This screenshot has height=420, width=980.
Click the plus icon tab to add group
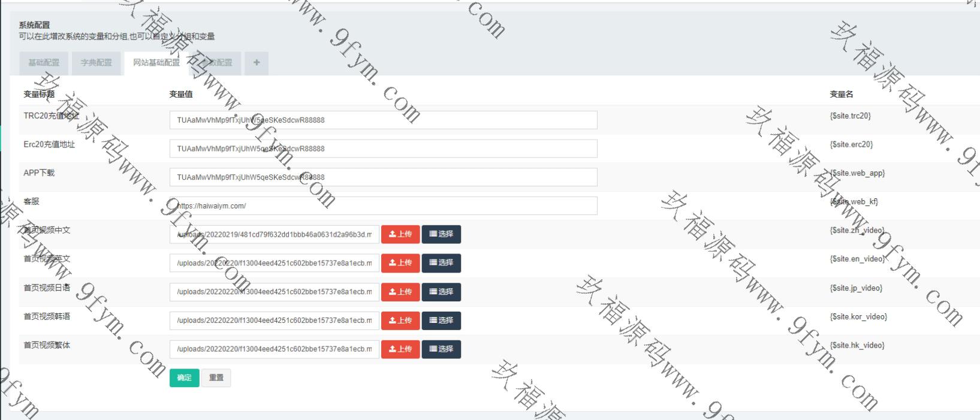(257, 63)
